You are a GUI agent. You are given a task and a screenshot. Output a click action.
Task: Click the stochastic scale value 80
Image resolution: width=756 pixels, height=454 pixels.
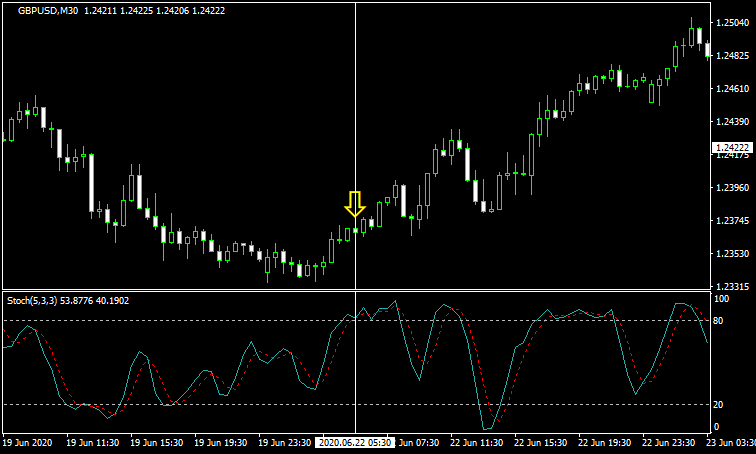718,321
